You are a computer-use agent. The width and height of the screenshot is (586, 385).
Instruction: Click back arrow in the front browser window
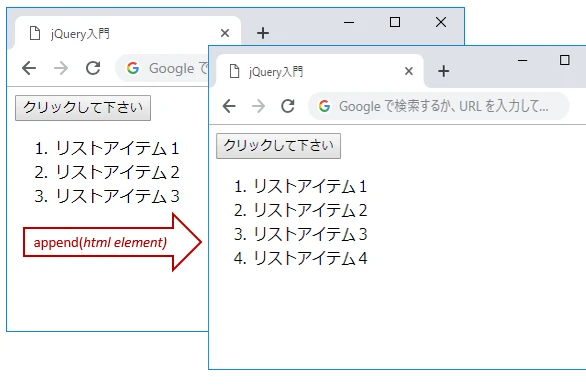(x=229, y=106)
